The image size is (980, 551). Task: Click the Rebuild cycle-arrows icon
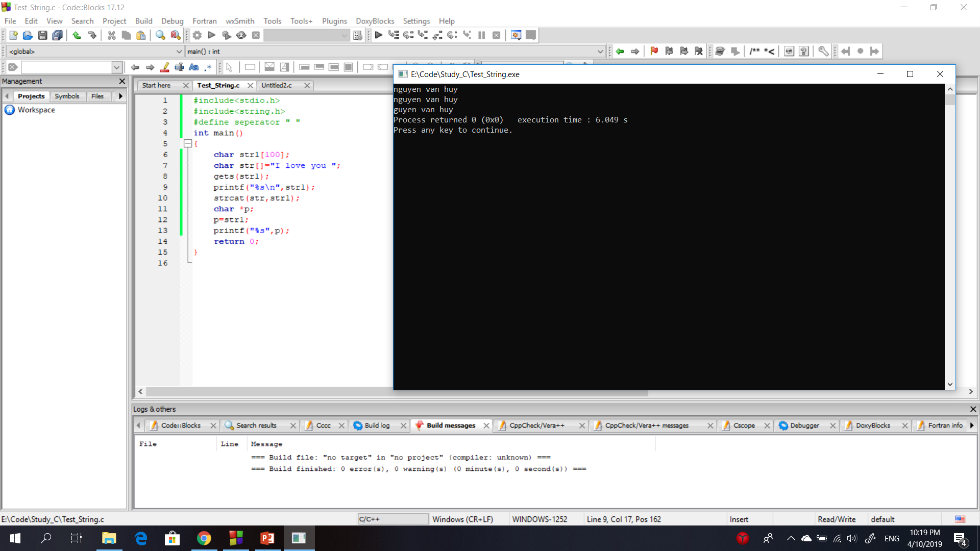(241, 35)
